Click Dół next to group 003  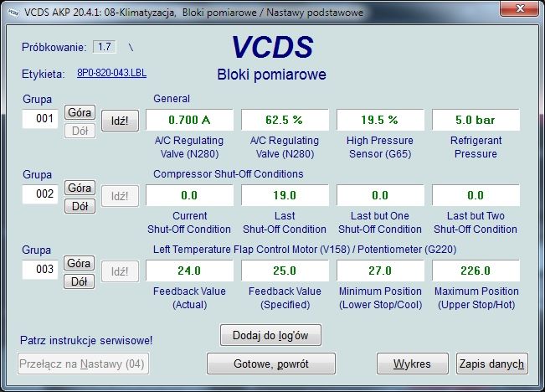79,281
